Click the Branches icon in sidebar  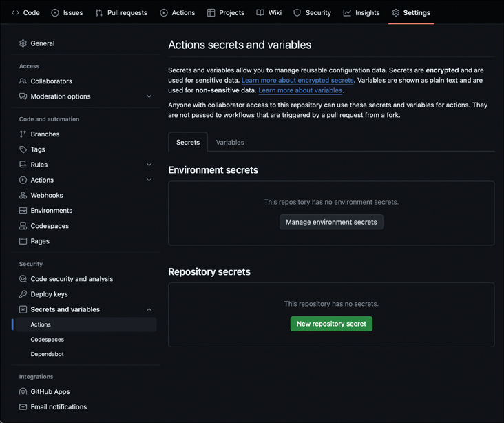(23, 134)
